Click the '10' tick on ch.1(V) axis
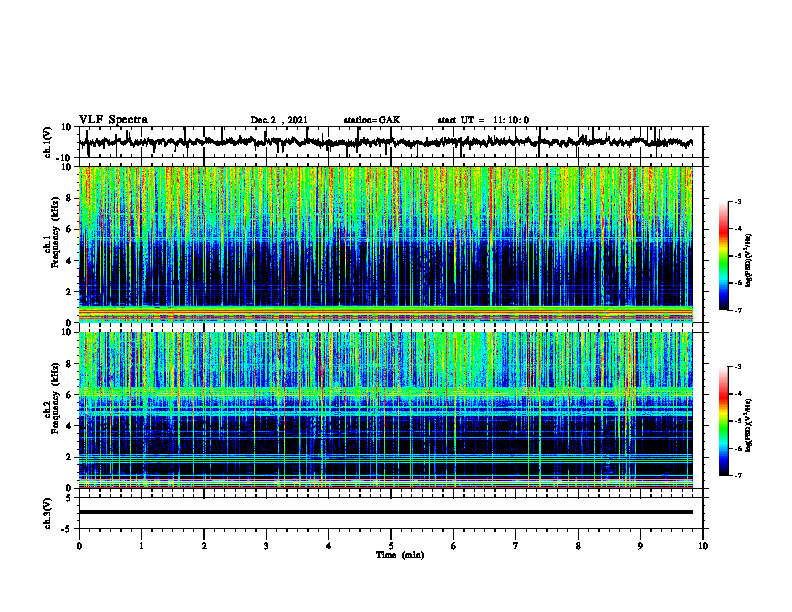The image size is (792, 612). (x=67, y=127)
